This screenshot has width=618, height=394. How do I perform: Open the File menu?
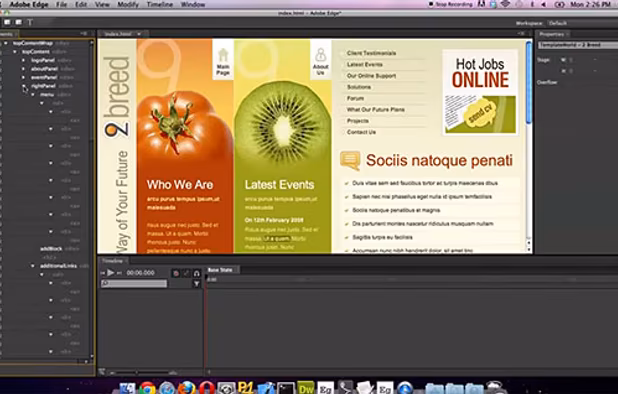(x=61, y=5)
